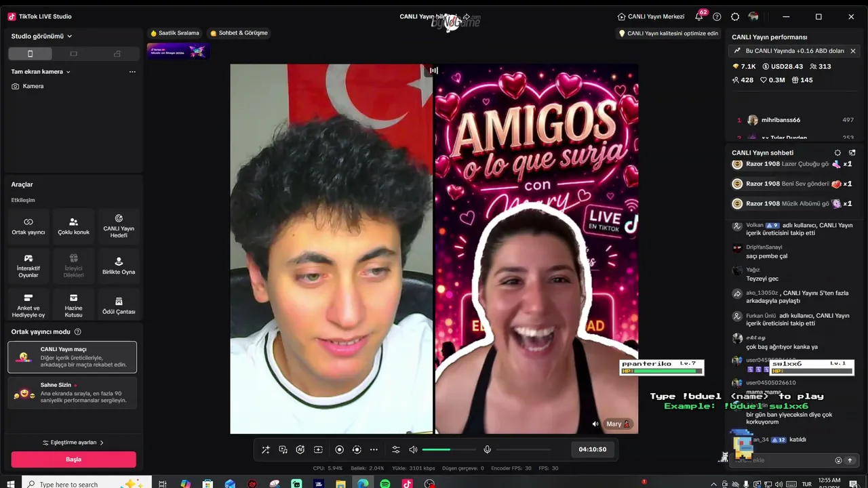
Task: Open the live chat settings icon
Action: tap(837, 153)
